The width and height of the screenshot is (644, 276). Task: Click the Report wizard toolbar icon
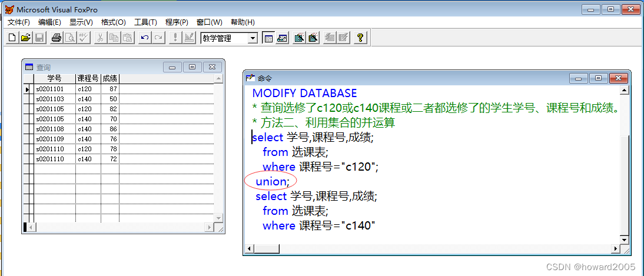pyautogui.click(x=313, y=38)
